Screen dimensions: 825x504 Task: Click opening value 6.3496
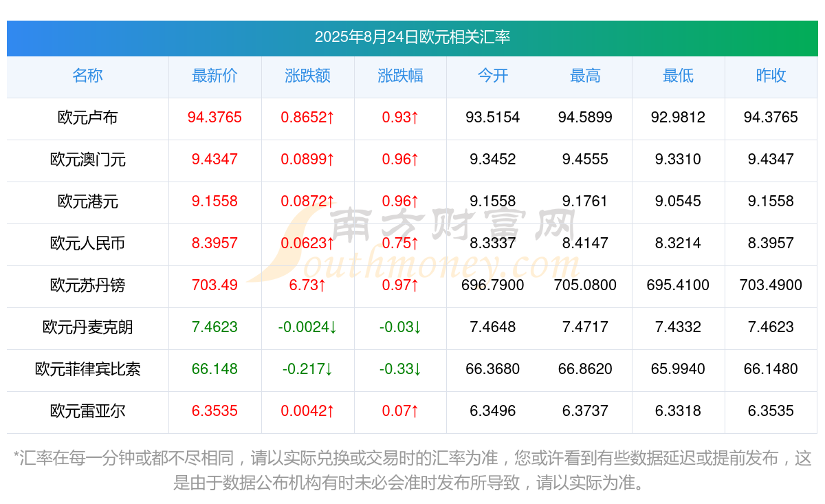pos(493,411)
